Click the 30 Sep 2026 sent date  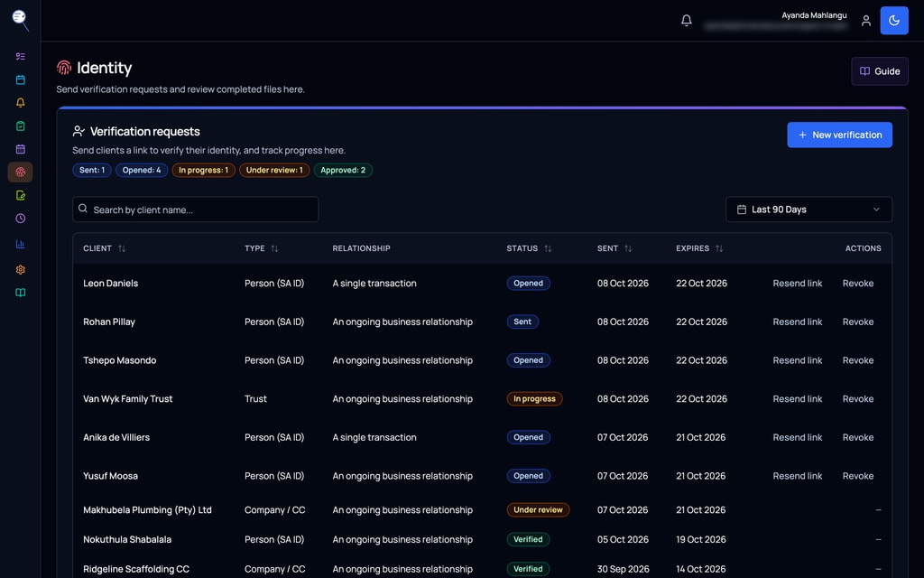pyautogui.click(x=623, y=569)
